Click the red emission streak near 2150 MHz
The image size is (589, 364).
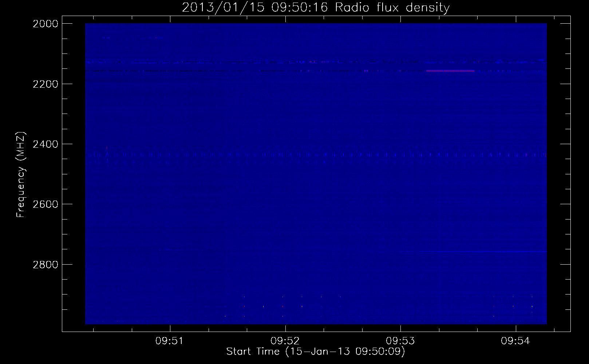(450, 71)
